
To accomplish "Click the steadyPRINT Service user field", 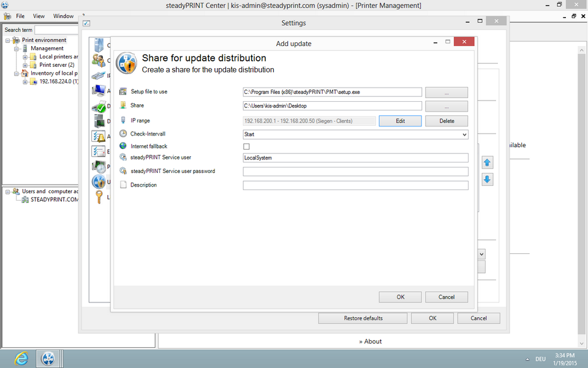I will tap(355, 158).
